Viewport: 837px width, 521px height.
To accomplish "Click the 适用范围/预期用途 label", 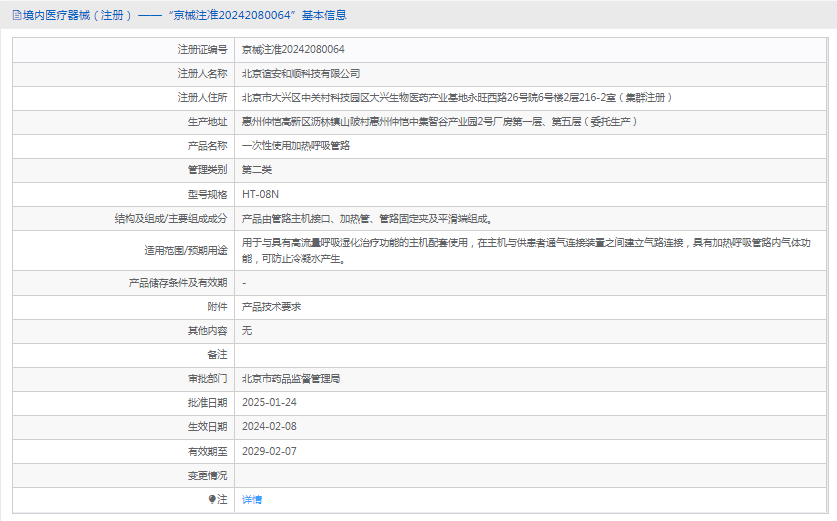I will (186, 250).
